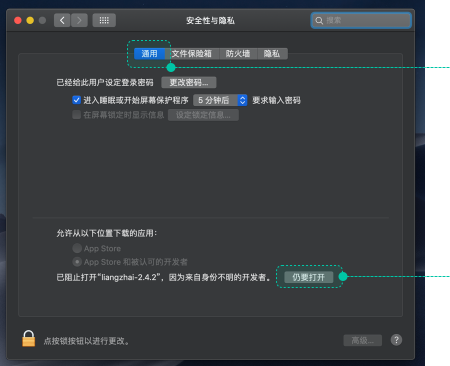The width and height of the screenshot is (450, 366).
Task: Click the magnifier icon in search field
Action: [x=319, y=21]
